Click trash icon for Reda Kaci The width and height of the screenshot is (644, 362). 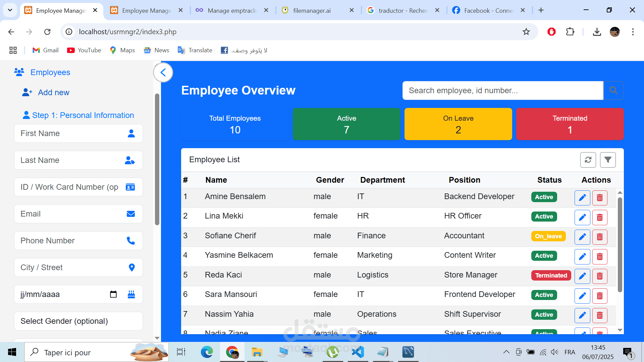(600, 276)
